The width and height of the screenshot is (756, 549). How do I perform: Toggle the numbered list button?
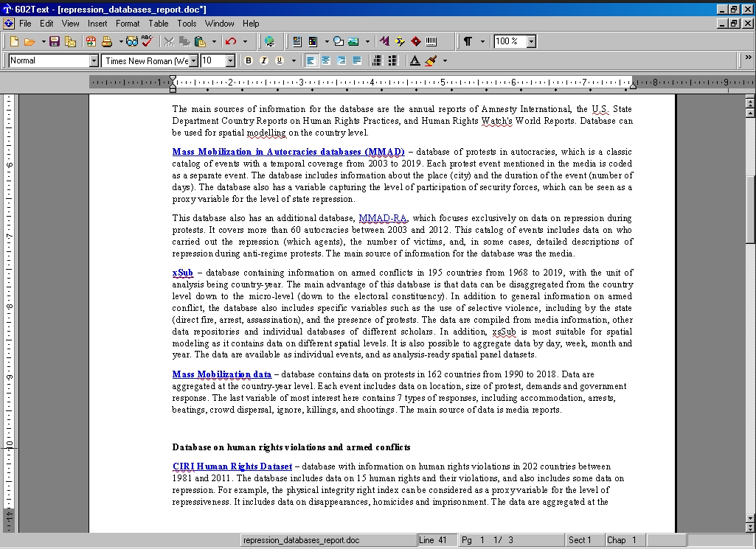click(x=378, y=60)
